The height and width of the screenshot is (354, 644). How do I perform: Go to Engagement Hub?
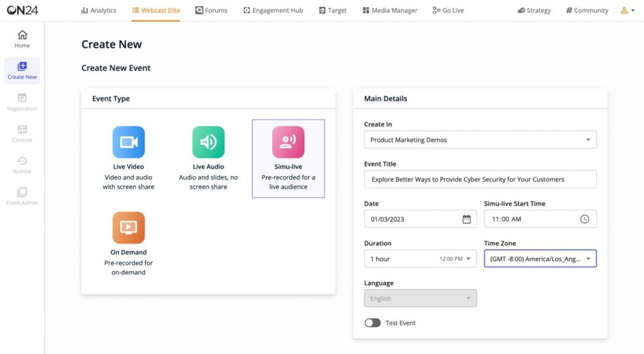[x=273, y=10]
